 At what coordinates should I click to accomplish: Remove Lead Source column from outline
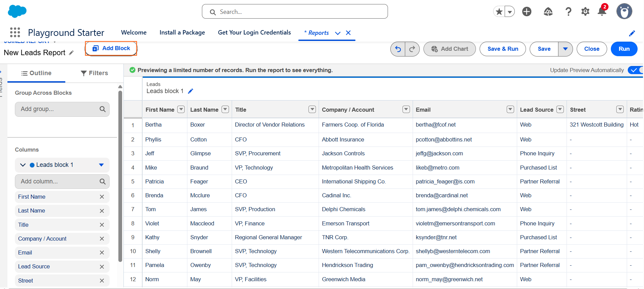pos(102,267)
